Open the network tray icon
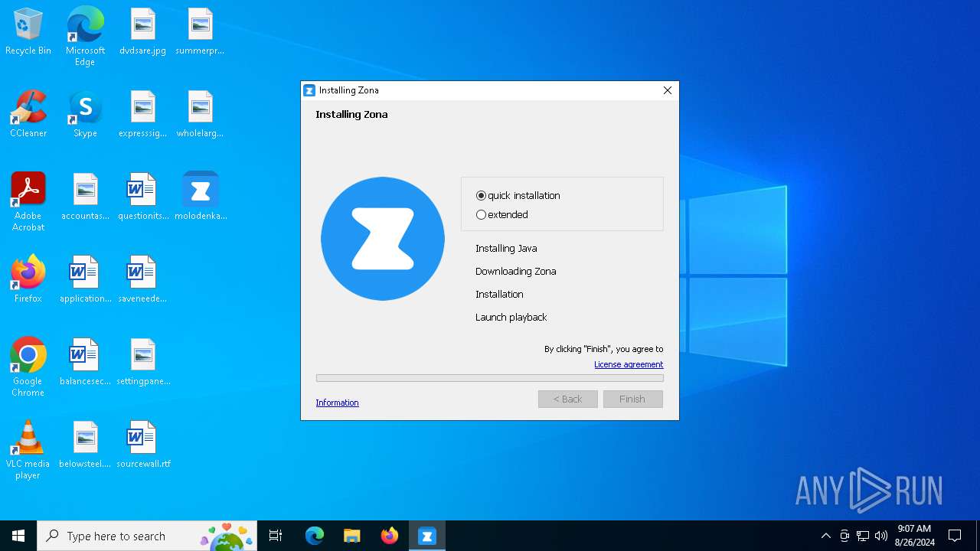 tap(863, 536)
